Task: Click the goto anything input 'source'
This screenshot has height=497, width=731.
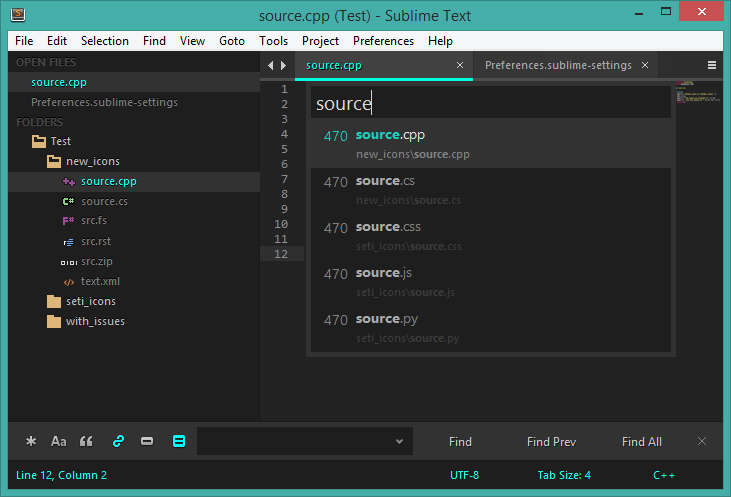Action: click(491, 103)
